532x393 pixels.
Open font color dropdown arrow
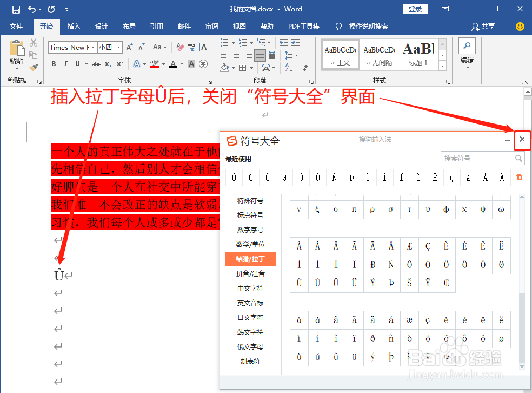click(182, 64)
